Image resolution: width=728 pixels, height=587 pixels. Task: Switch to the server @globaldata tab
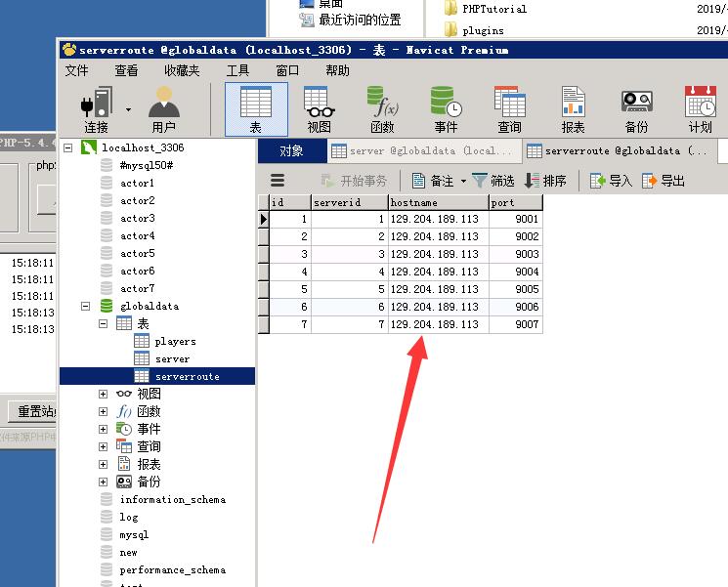(x=421, y=151)
